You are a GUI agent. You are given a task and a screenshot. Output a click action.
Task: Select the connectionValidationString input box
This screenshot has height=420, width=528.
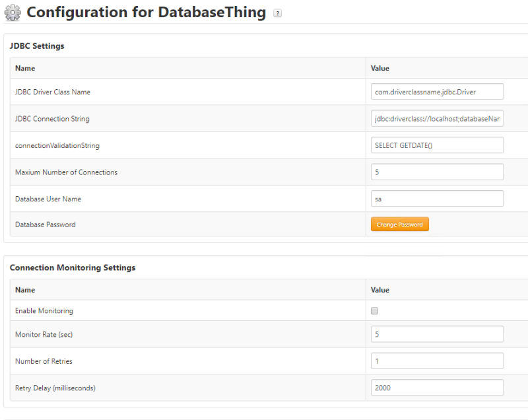(x=437, y=145)
